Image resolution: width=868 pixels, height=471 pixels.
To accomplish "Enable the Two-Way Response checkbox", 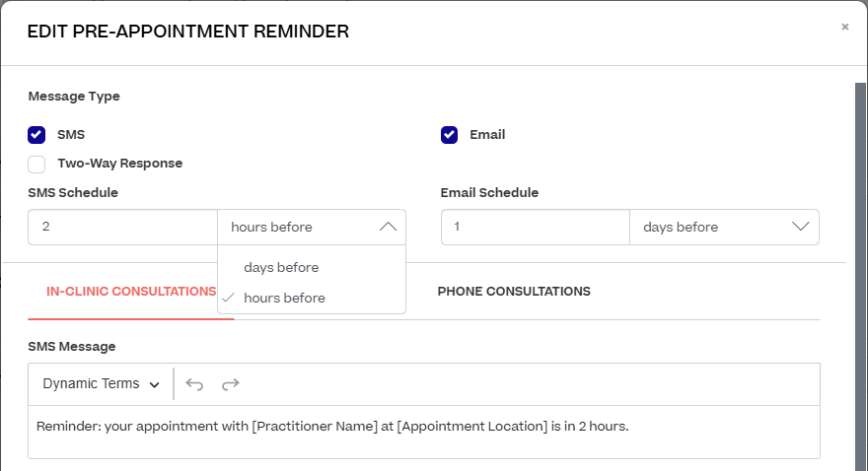I will [36, 164].
